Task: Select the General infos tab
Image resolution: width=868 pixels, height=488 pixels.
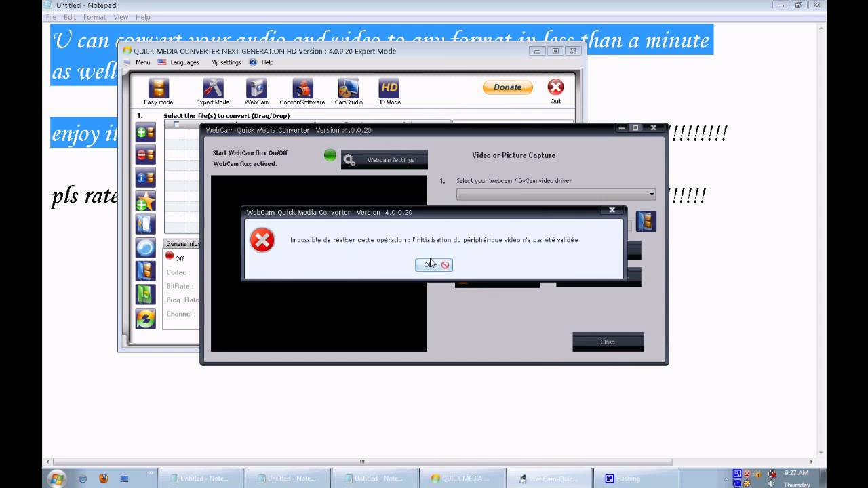Action: point(182,243)
